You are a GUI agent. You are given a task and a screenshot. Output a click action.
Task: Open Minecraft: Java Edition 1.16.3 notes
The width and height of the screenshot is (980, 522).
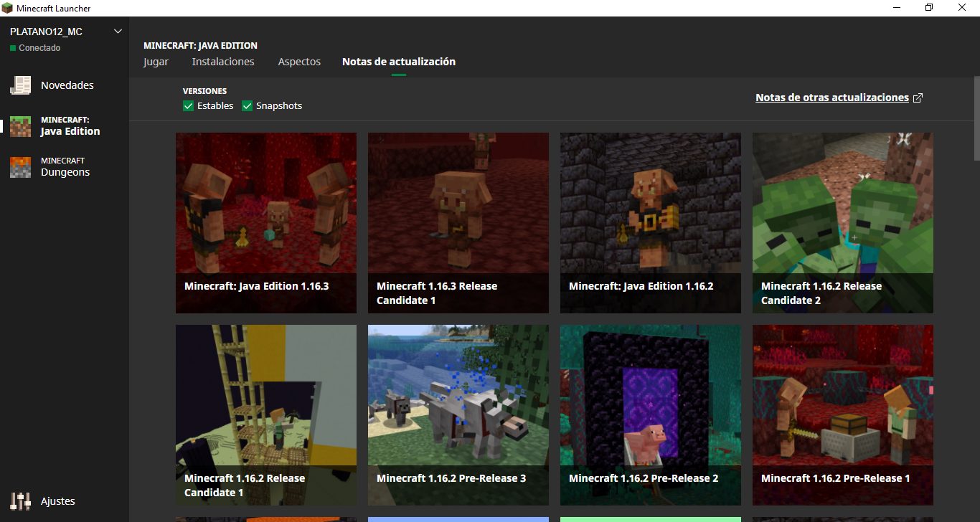point(266,223)
